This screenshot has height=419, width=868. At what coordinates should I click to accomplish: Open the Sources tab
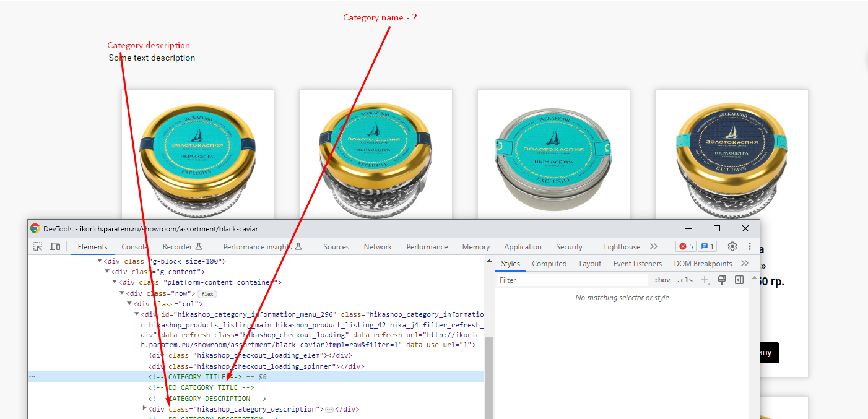click(x=336, y=246)
